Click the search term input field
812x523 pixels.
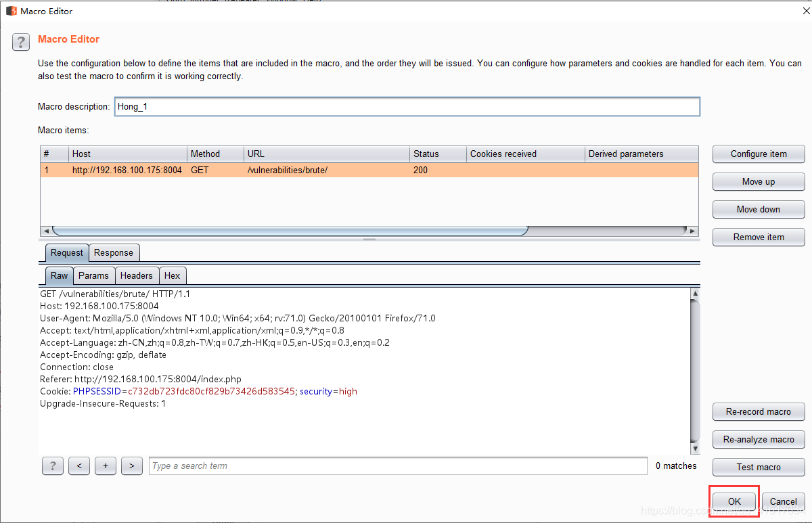click(398, 465)
